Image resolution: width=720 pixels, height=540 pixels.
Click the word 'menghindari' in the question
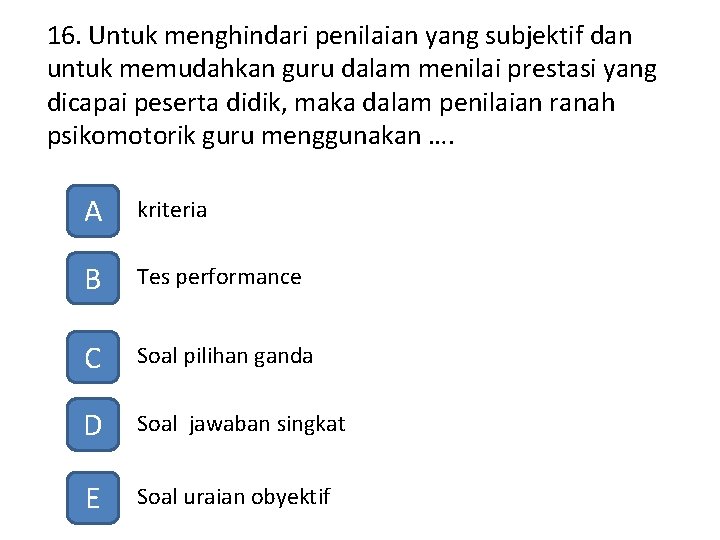pyautogui.click(x=236, y=36)
